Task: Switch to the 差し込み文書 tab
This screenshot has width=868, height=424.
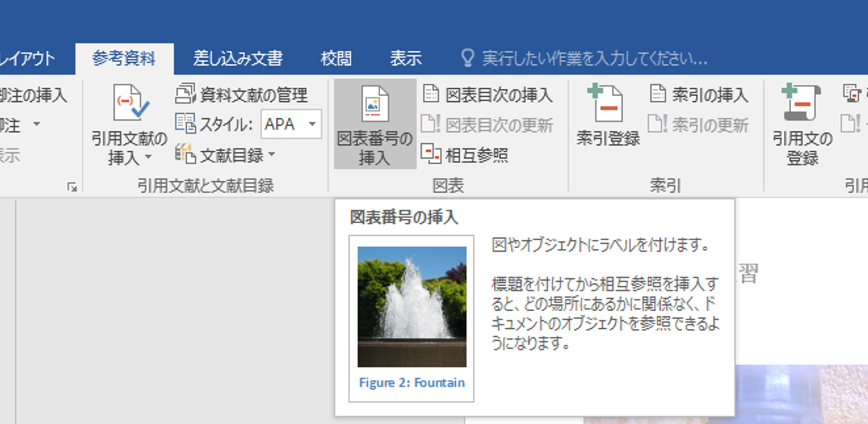Action: click(238, 59)
